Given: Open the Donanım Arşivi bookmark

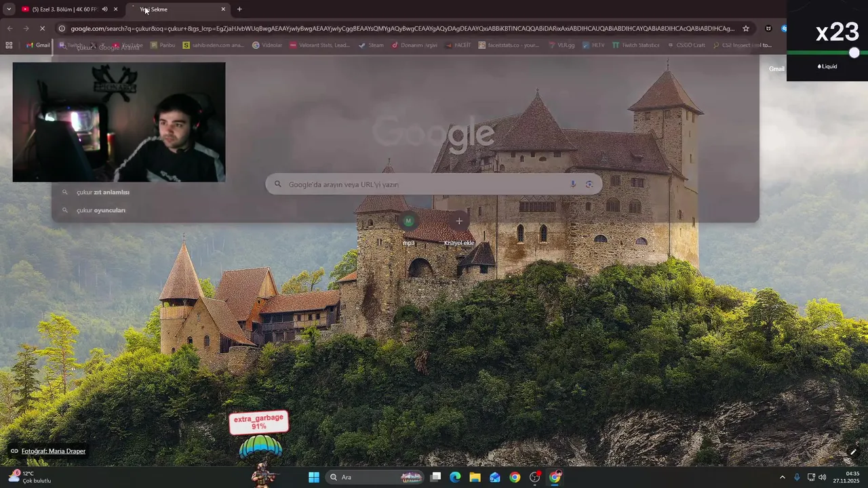Looking at the screenshot, I should (414, 45).
